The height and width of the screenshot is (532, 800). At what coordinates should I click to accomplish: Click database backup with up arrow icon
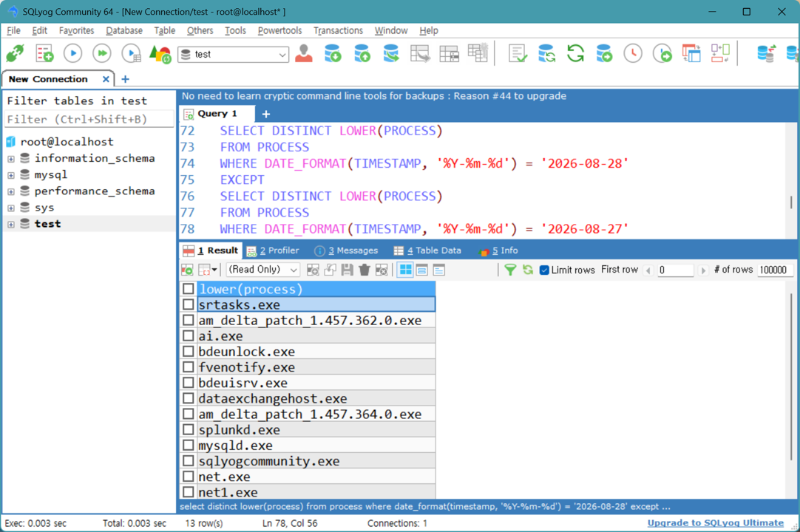[362, 53]
